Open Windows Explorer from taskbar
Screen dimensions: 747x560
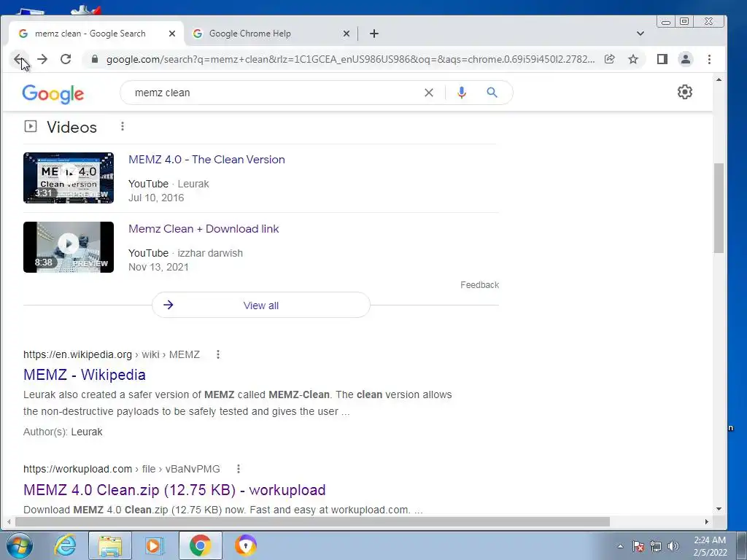(x=110, y=545)
